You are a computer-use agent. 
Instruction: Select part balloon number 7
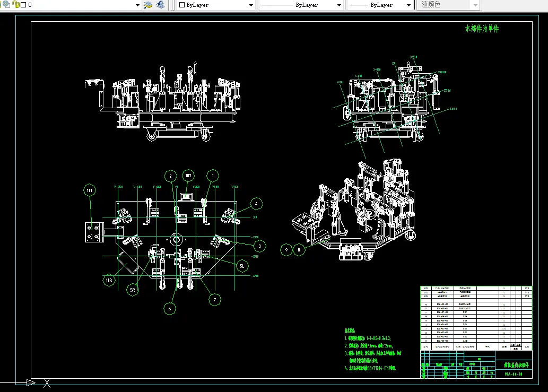click(215, 299)
